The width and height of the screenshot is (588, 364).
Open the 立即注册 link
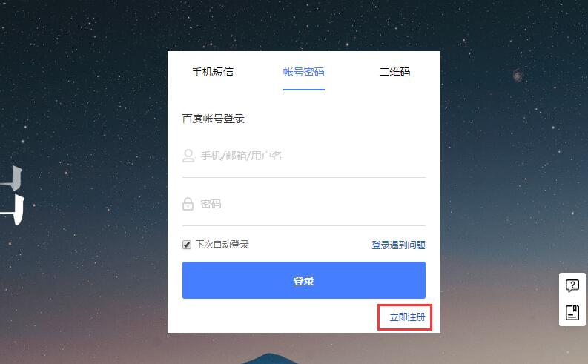click(x=407, y=317)
